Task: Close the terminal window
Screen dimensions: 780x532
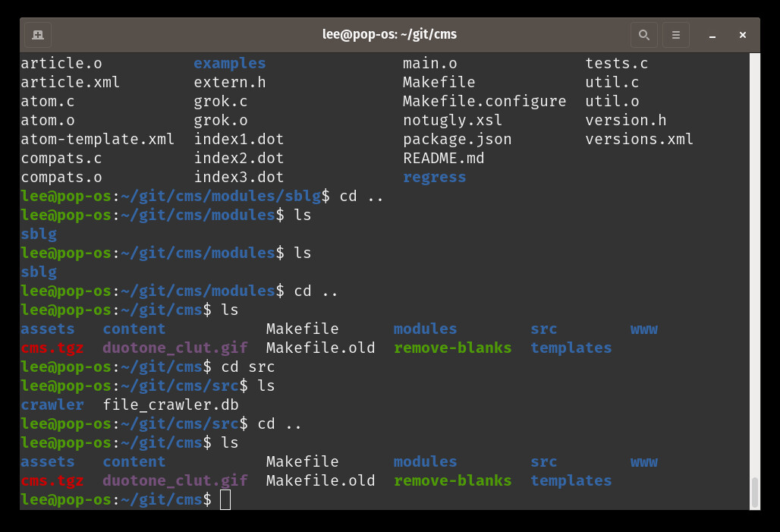Action: click(744, 35)
